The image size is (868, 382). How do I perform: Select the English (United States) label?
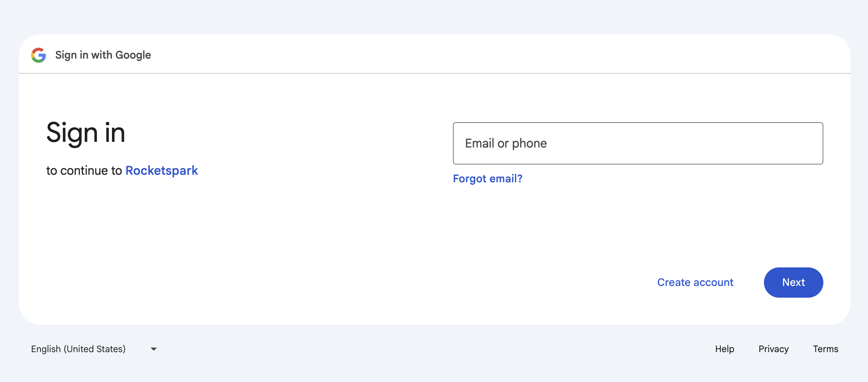tap(78, 349)
